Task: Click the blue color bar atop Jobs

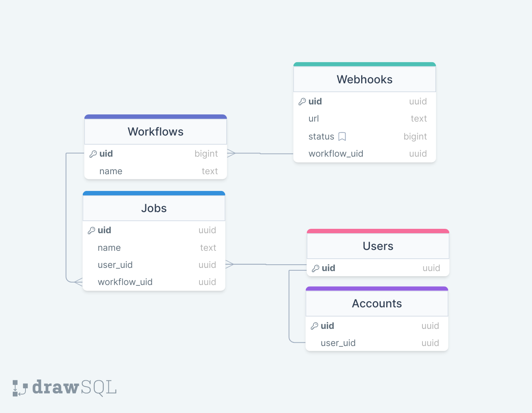Action: (x=154, y=193)
